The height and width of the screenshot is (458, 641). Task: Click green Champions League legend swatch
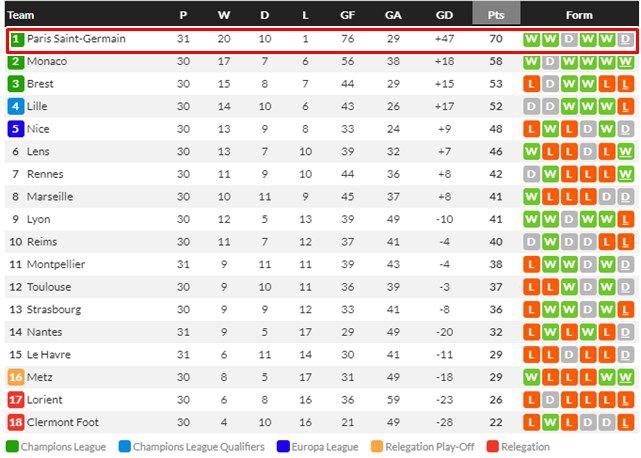tap(11, 447)
